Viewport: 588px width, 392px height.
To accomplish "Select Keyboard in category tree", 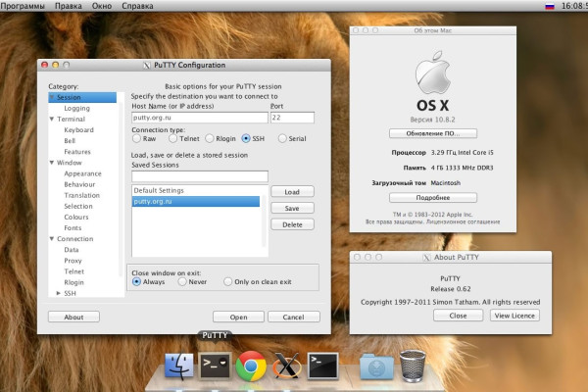I will point(78,129).
